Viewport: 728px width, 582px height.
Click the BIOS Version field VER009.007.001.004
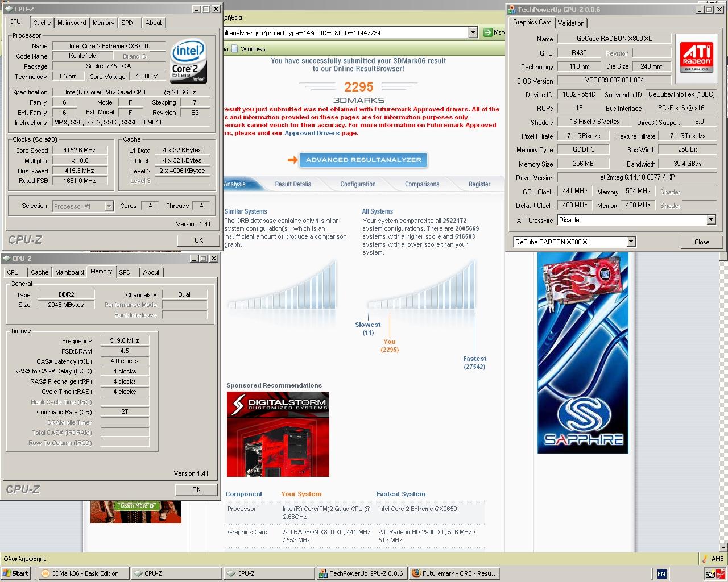(x=614, y=80)
